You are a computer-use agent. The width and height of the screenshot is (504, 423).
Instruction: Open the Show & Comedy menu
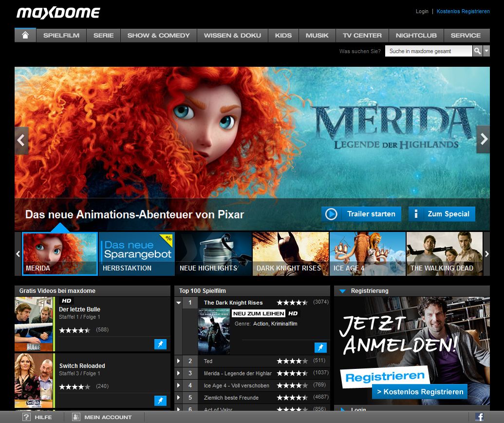point(158,36)
